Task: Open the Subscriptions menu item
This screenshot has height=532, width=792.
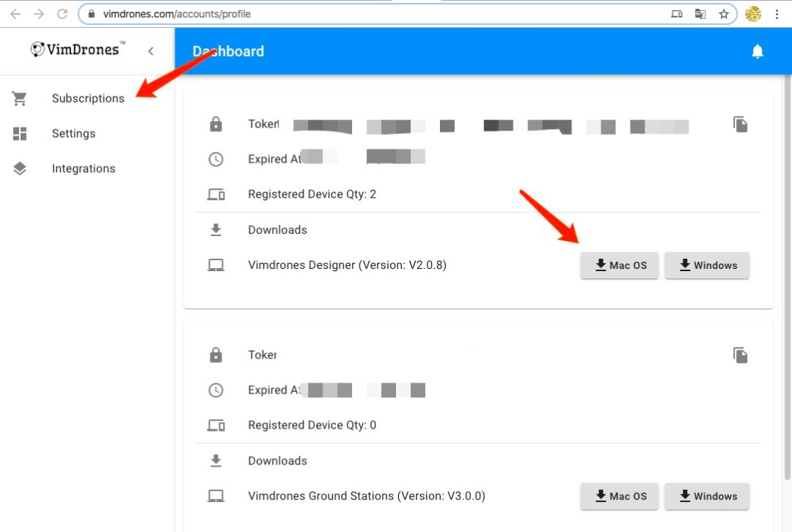Action: click(x=88, y=98)
